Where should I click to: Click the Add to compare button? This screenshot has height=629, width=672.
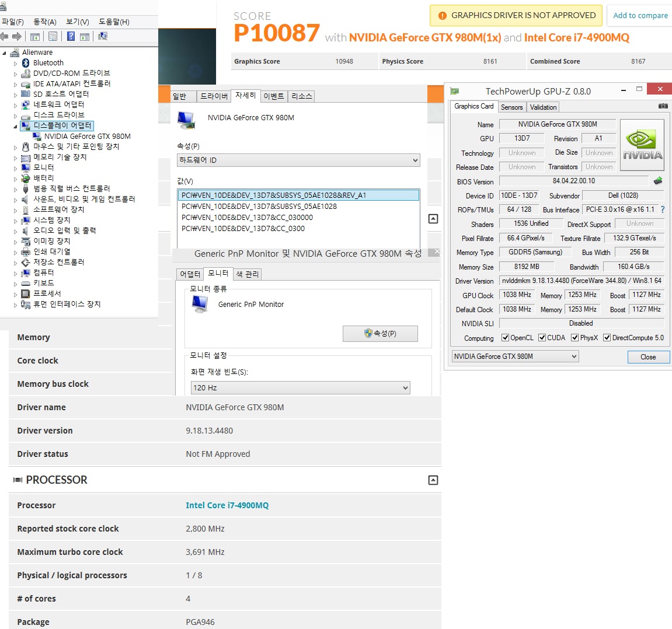click(640, 15)
